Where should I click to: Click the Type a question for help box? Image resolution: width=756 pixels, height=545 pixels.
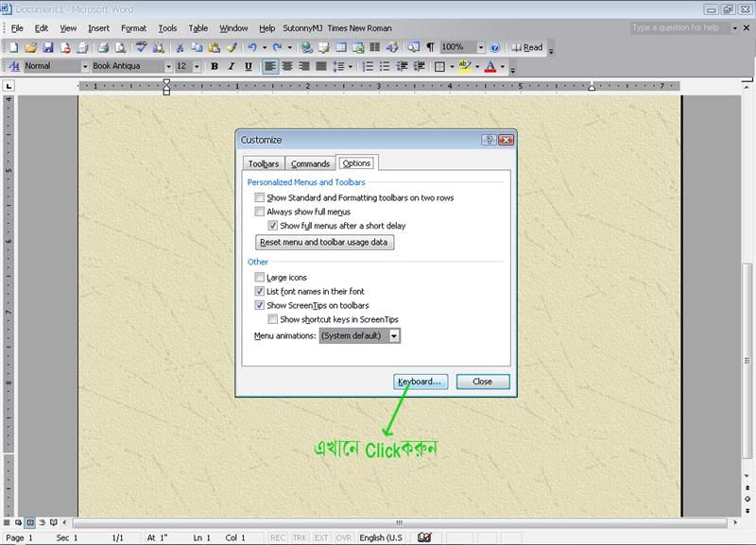click(680, 28)
